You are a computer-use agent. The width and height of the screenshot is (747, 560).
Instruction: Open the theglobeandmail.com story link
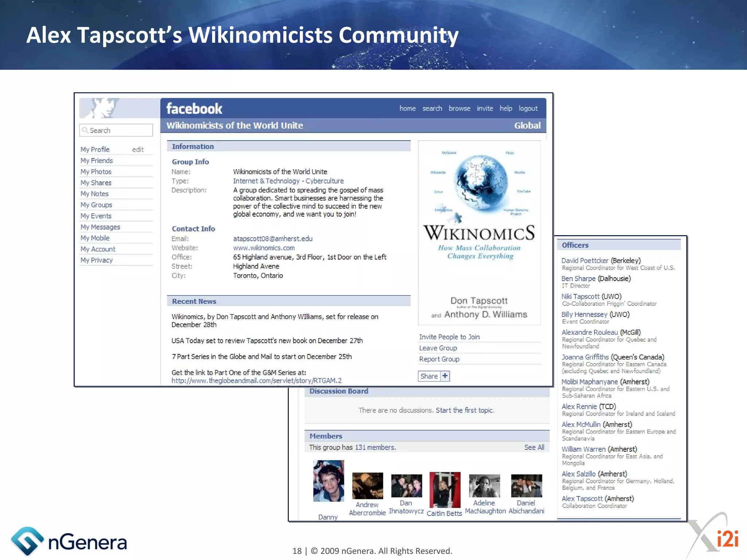tap(257, 381)
